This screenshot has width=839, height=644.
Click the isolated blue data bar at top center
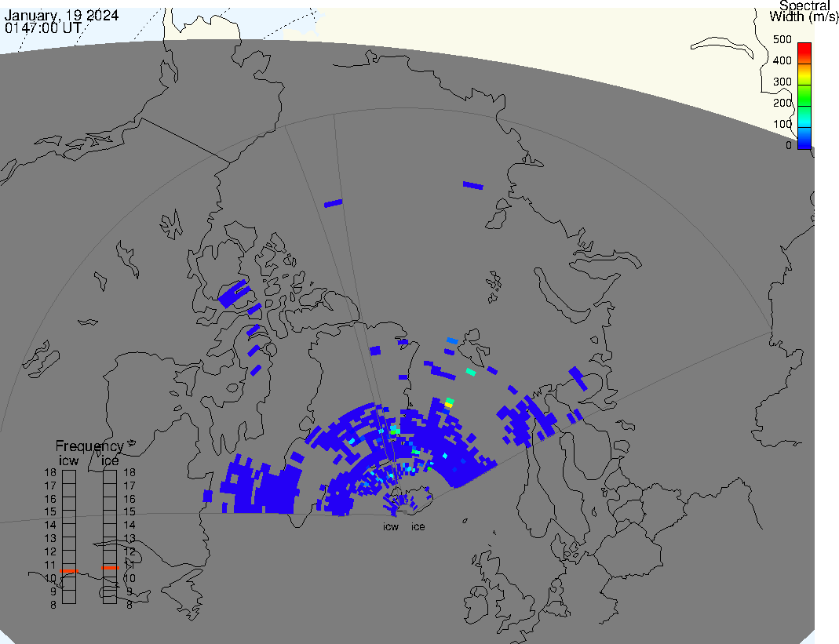[333, 203]
